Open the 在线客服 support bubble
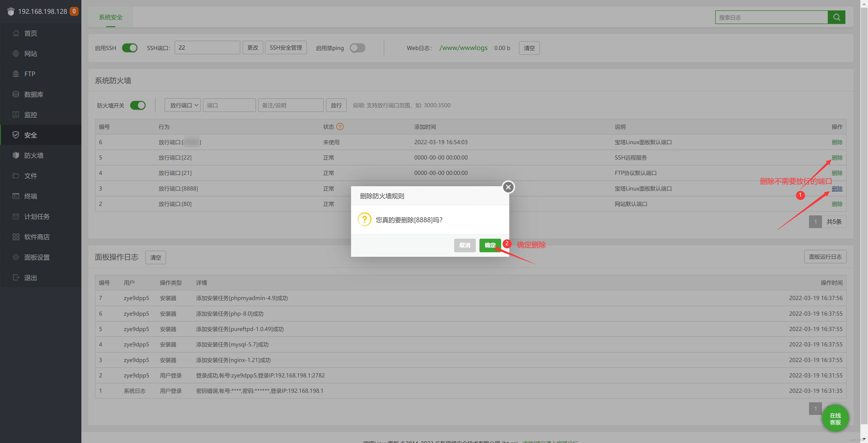The image size is (868, 443). tap(835, 418)
